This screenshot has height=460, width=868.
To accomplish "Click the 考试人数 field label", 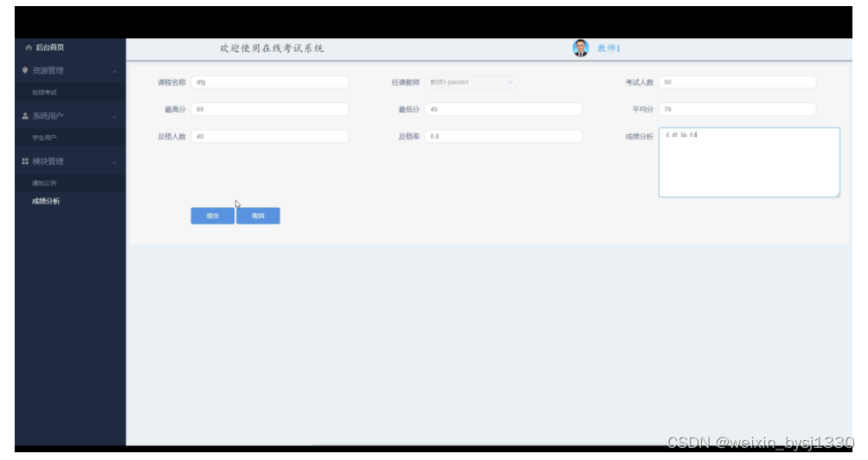I will (x=640, y=82).
